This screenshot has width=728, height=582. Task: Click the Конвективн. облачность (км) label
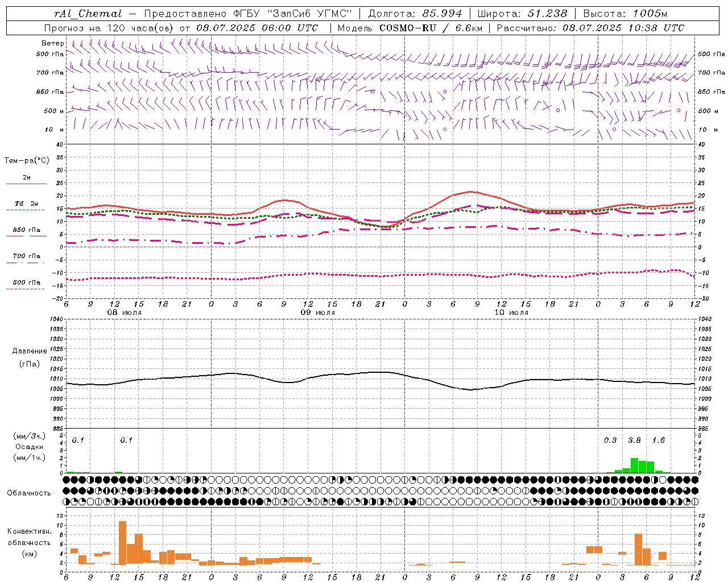coord(29,542)
